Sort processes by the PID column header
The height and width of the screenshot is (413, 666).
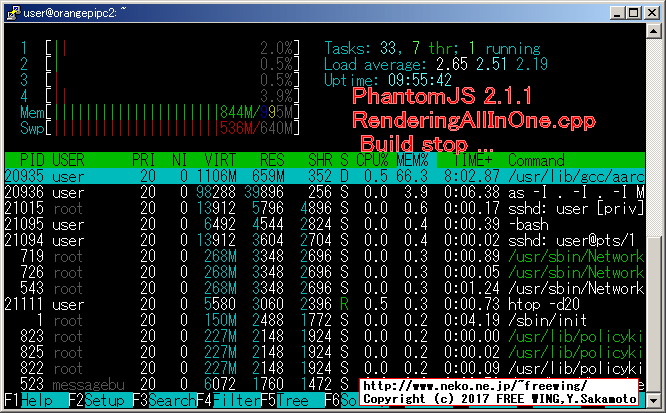(x=30, y=160)
